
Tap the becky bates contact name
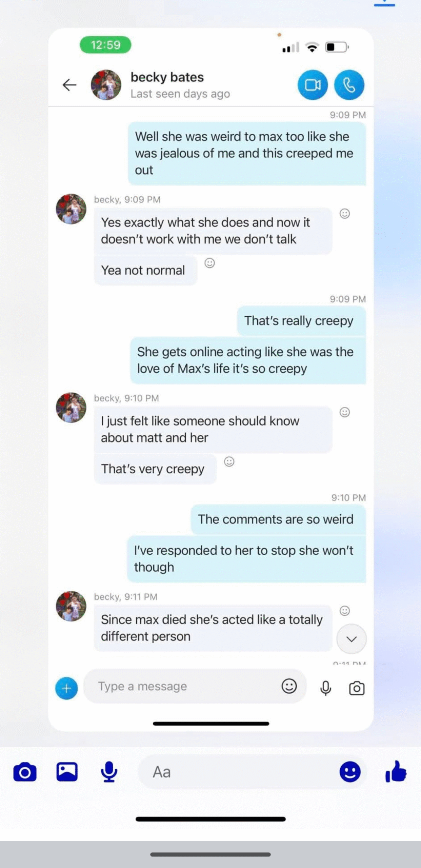(x=167, y=77)
